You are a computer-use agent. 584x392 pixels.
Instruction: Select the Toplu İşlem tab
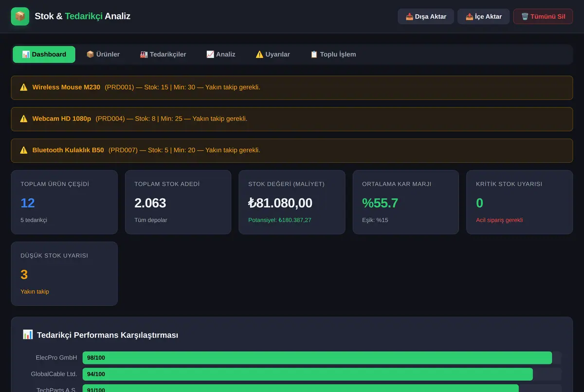pyautogui.click(x=333, y=54)
